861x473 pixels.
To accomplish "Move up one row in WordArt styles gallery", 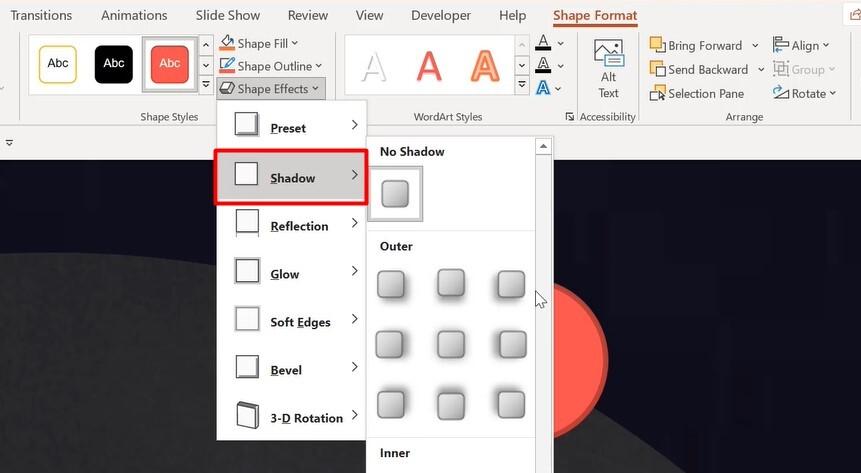I will [522, 45].
